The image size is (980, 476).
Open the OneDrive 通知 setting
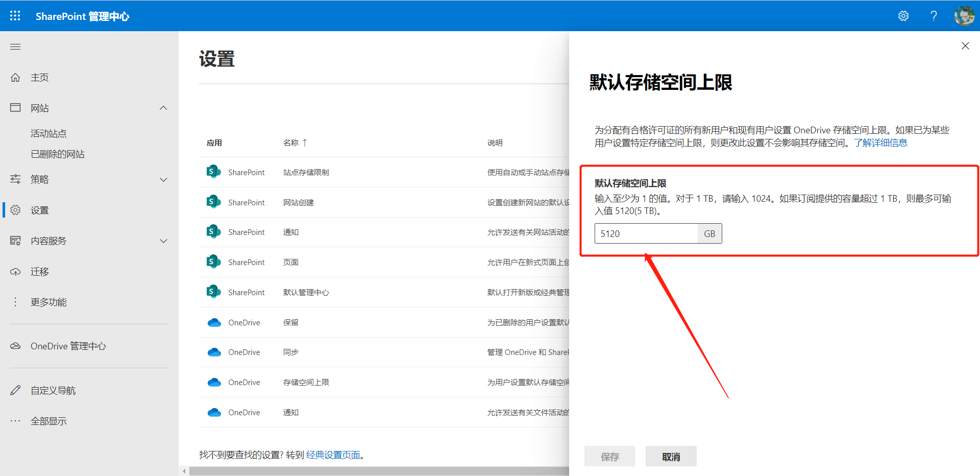[x=291, y=412]
